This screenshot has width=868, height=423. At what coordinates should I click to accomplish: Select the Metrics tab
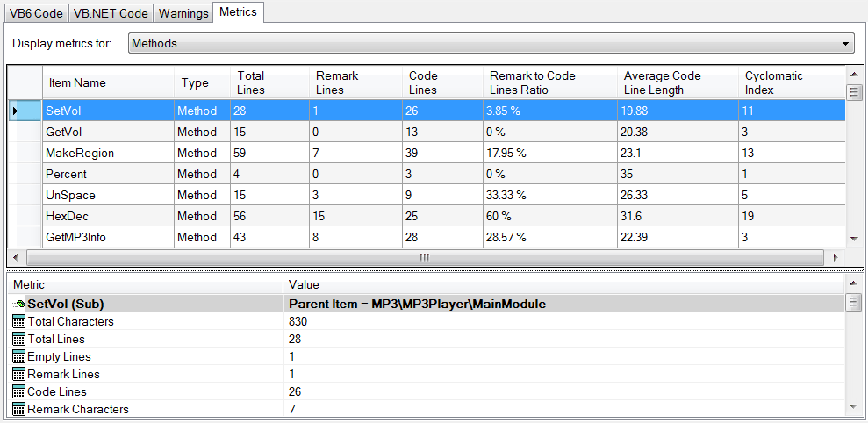(x=239, y=11)
